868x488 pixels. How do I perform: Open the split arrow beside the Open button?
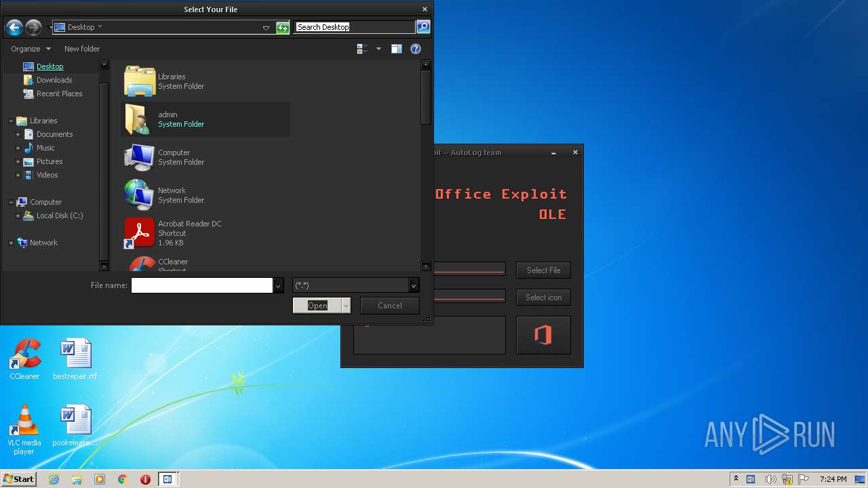(x=346, y=306)
